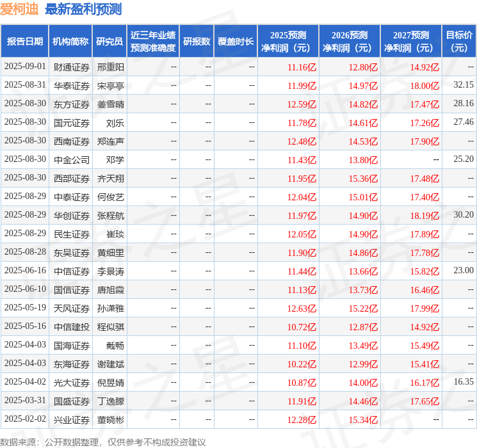477x448 pixels.
Task: Click the 爱柯迪 stock name title
Action: 19,9
